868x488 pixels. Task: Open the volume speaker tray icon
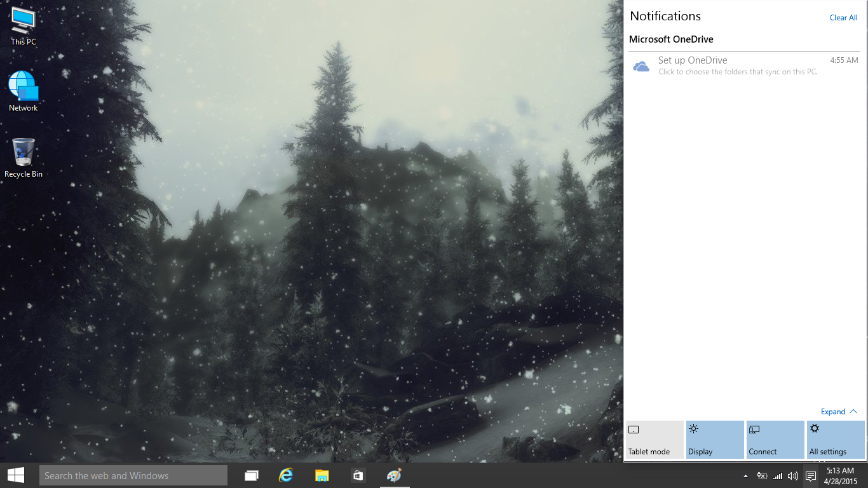(793, 476)
